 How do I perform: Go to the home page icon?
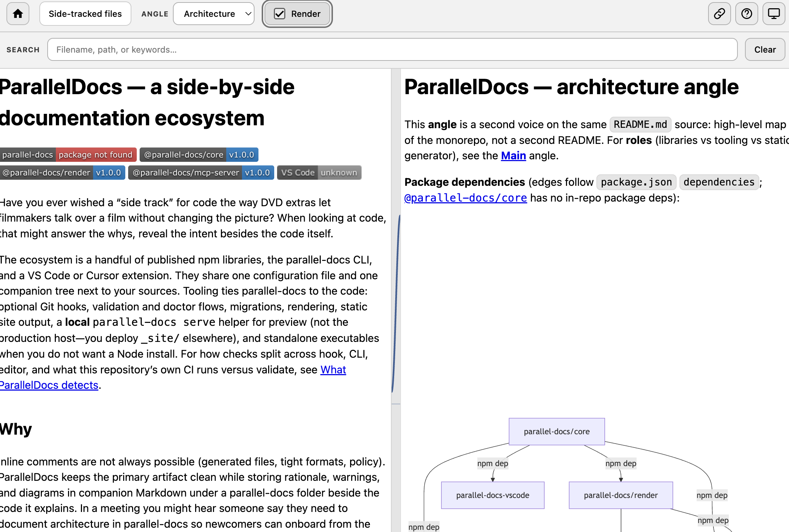point(18,14)
